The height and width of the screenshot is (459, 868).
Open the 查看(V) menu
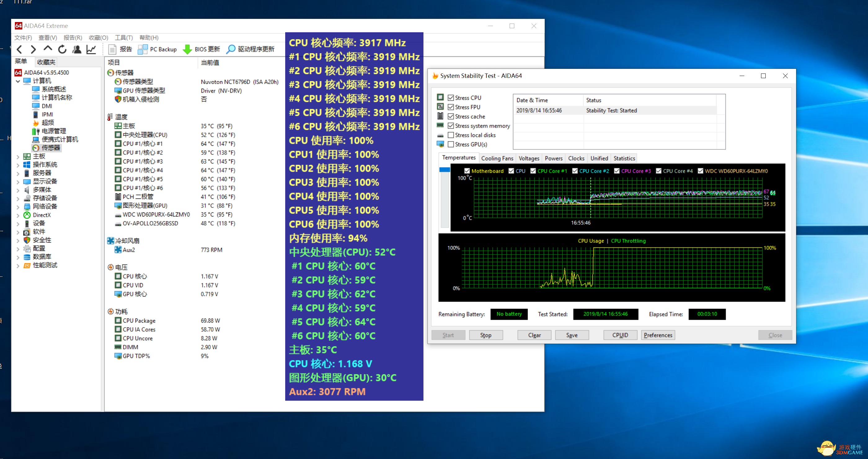[x=47, y=38]
